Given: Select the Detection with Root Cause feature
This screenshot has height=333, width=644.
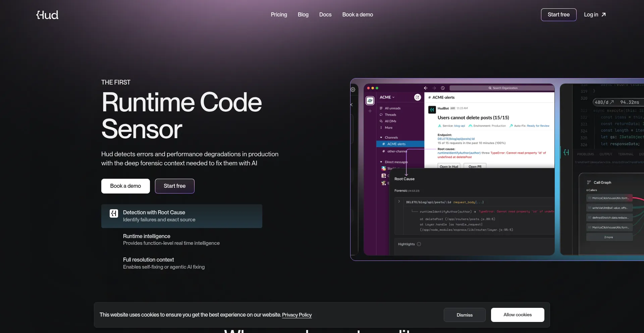Looking at the screenshot, I should (x=182, y=216).
